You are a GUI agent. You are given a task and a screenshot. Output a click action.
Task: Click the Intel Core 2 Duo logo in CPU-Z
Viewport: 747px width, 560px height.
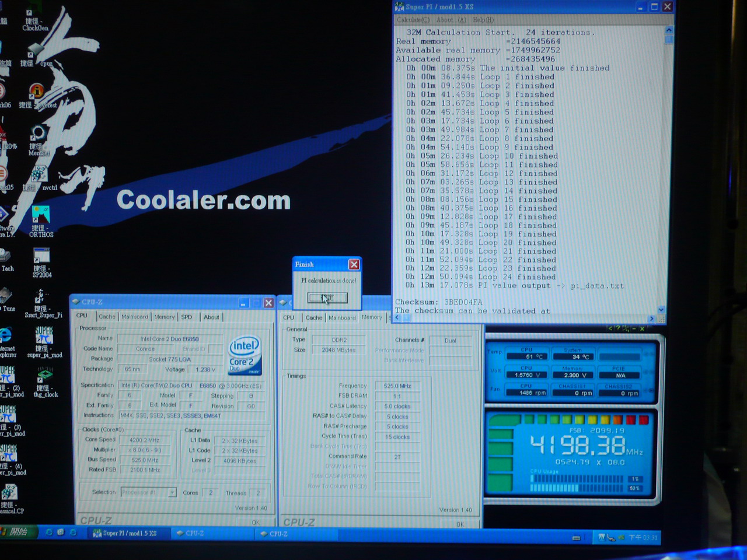[x=245, y=355]
